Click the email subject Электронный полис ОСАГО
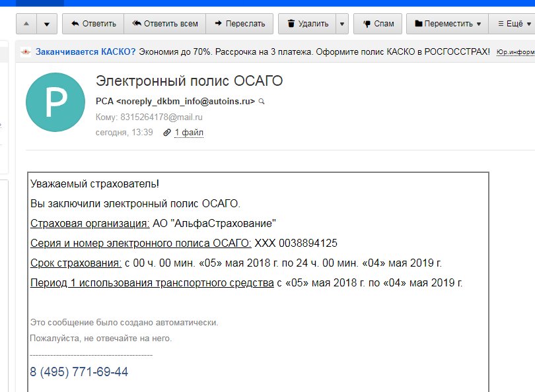This screenshot has width=535, height=392. point(189,81)
